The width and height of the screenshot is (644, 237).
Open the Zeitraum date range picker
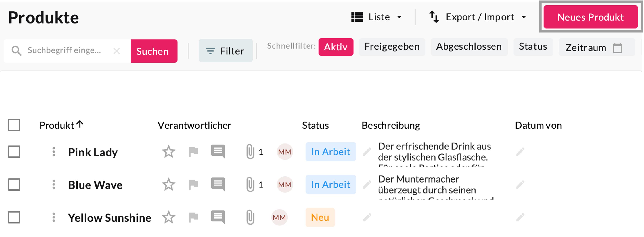(597, 47)
